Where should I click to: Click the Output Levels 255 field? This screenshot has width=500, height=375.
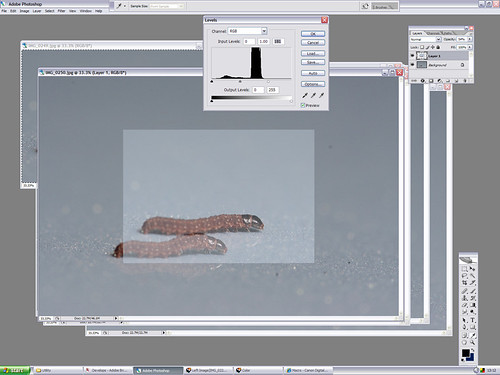[x=273, y=90]
